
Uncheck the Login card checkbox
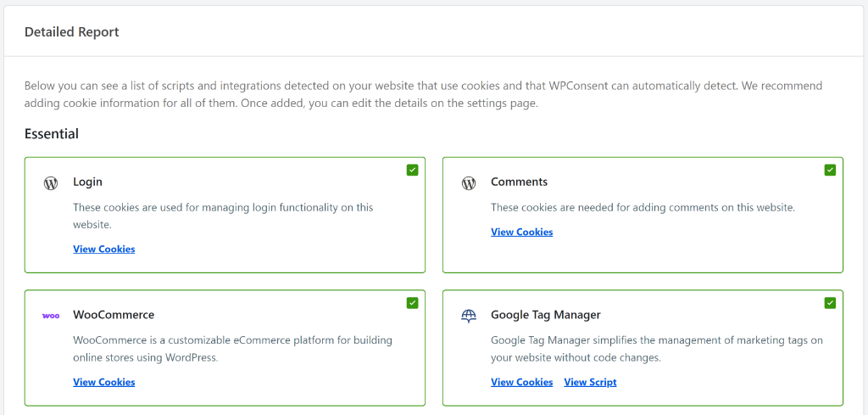click(x=412, y=170)
